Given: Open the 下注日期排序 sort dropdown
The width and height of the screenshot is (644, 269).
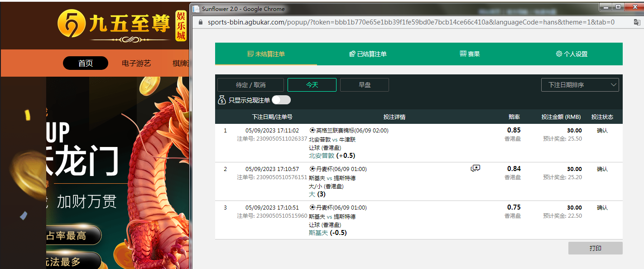Looking at the screenshot, I should pos(580,85).
